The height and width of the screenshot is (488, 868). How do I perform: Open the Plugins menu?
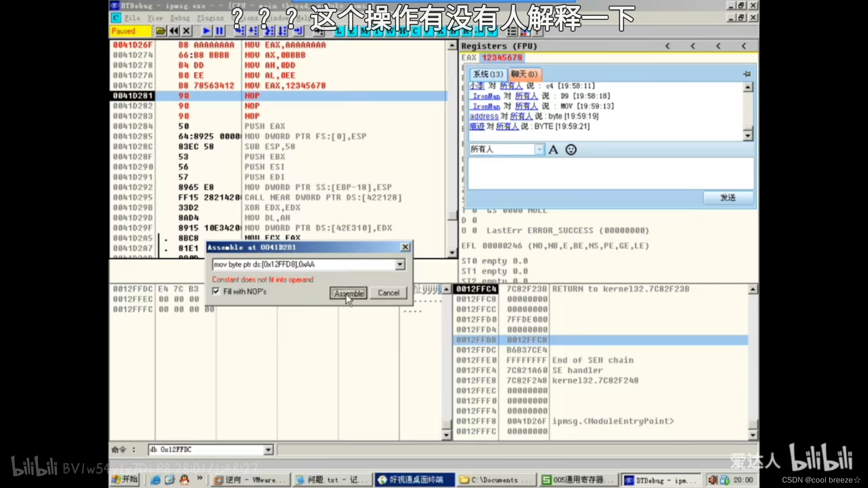click(x=210, y=18)
